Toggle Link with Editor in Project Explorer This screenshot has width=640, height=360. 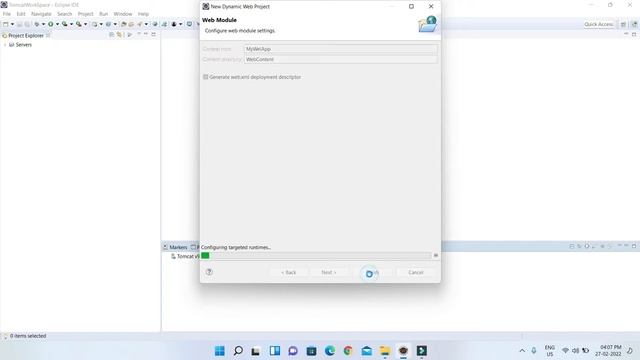click(119, 35)
